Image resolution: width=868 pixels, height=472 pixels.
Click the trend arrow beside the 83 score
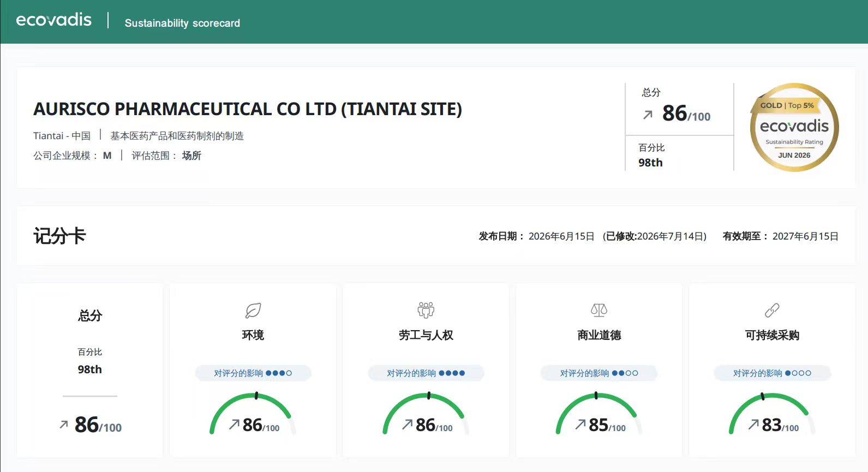point(753,424)
